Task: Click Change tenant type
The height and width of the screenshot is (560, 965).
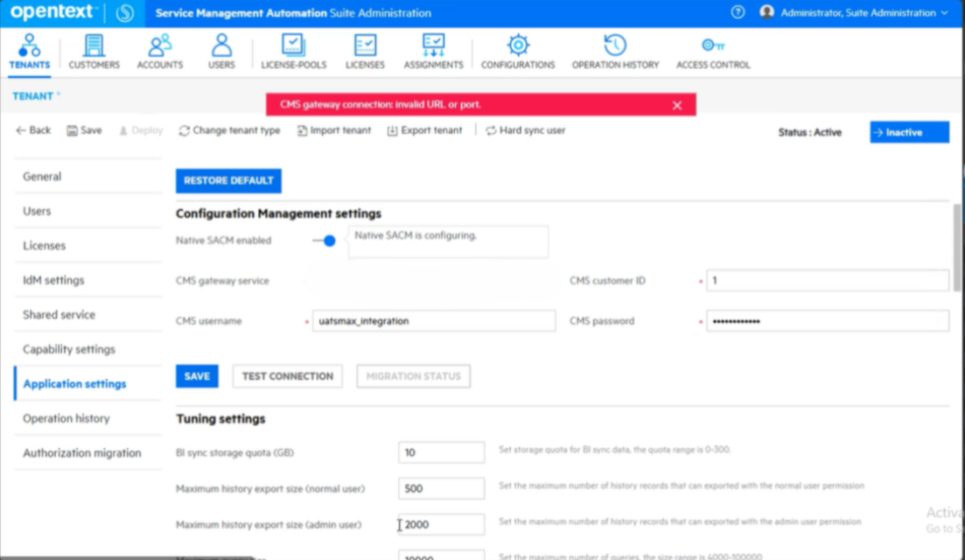Action: (x=229, y=130)
